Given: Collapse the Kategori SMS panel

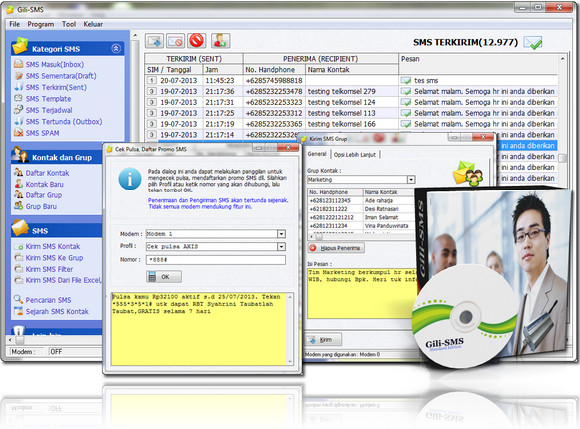Looking at the screenshot, I should pyautogui.click(x=116, y=48).
